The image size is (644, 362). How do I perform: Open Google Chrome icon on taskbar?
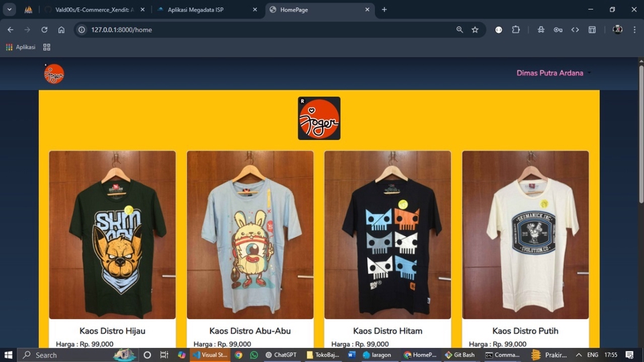coord(239,355)
